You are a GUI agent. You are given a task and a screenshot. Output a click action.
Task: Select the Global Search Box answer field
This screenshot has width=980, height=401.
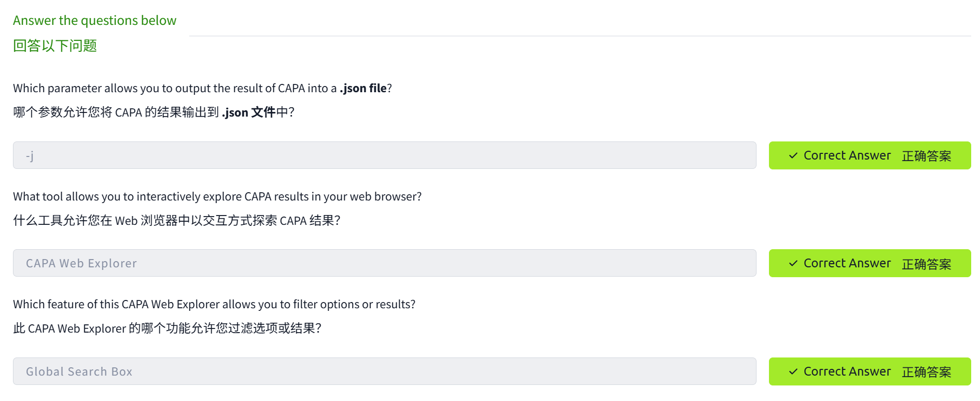point(384,371)
